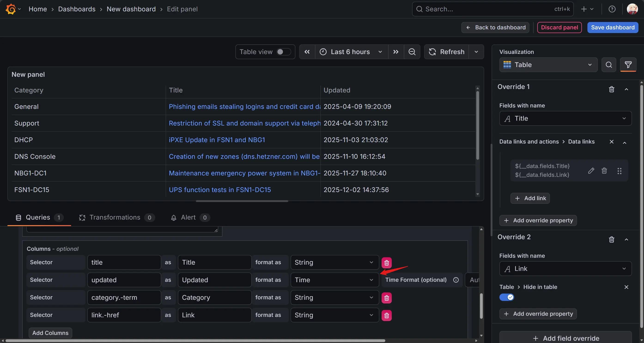This screenshot has width=644, height=343.
Task: Open the Alert tab
Action: point(188,217)
